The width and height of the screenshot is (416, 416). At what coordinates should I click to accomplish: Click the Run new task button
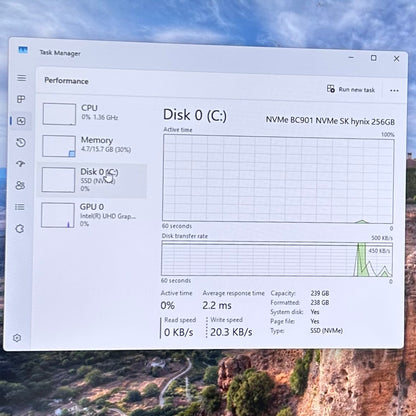(351, 89)
